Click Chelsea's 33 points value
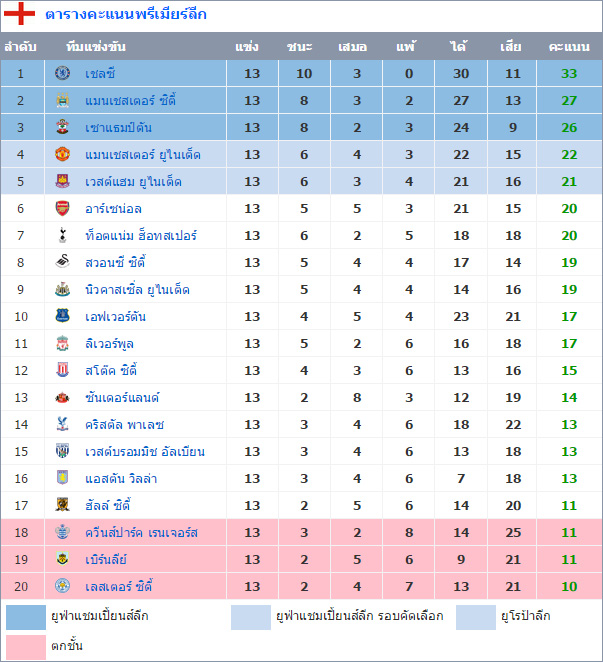The image size is (603, 662). [569, 73]
